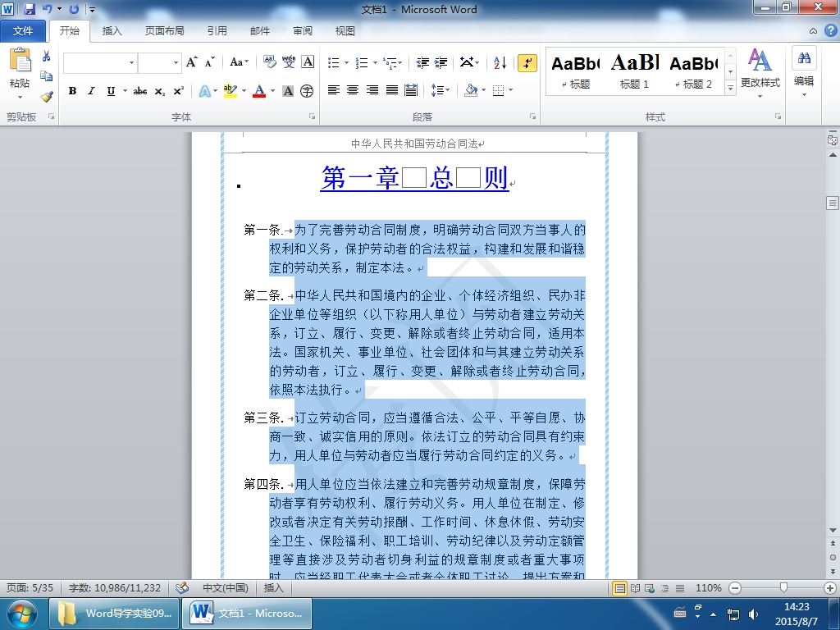This screenshot has height=630, width=840.
Task: Open the font name dropdown
Action: (131, 62)
